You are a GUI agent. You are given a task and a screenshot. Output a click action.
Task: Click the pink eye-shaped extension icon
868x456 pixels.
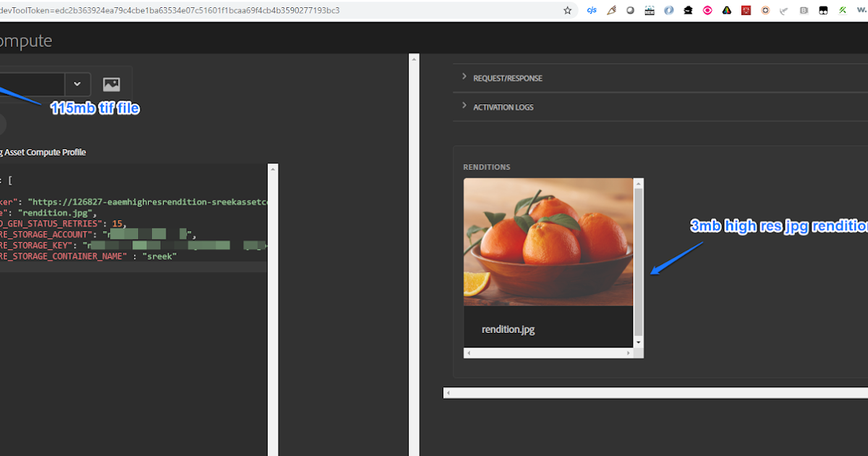707,10
